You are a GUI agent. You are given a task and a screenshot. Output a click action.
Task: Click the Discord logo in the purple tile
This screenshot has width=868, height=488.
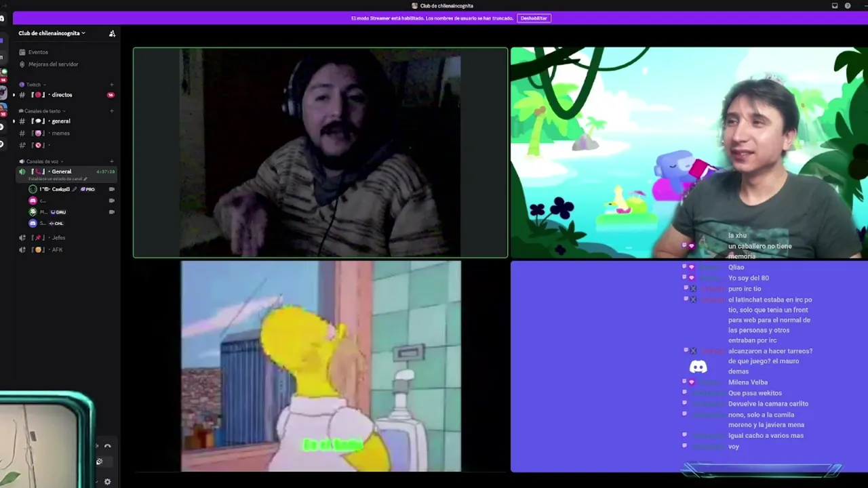[x=698, y=367]
